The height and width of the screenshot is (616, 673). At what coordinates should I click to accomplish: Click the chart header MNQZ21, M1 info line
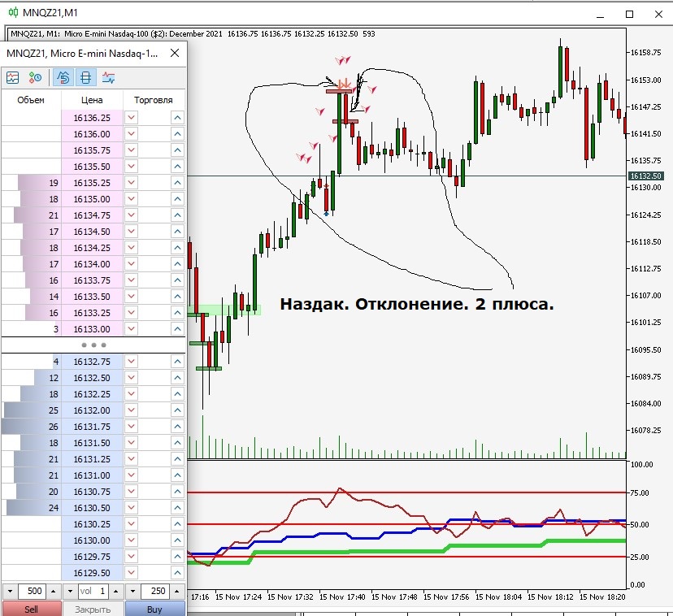pos(193,33)
